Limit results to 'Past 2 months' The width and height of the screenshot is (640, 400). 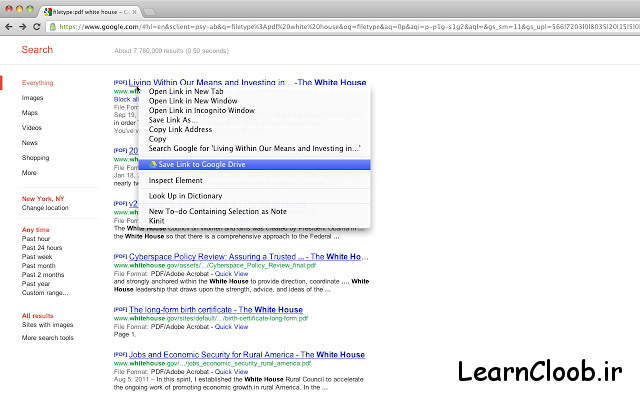coord(43,275)
